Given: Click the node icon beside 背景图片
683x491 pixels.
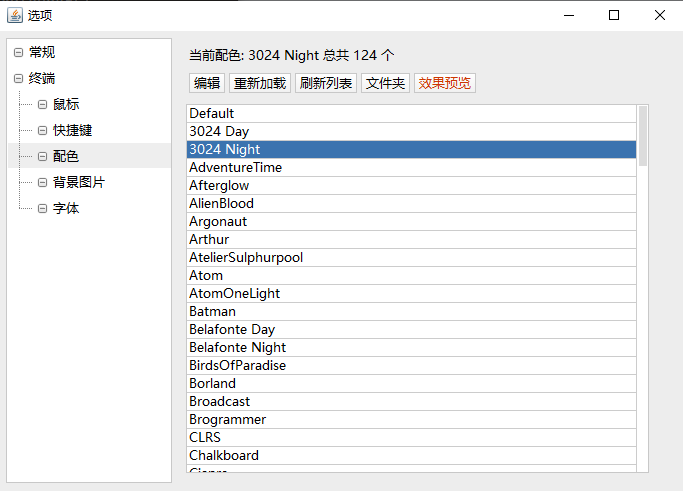Looking at the screenshot, I should point(42,182).
